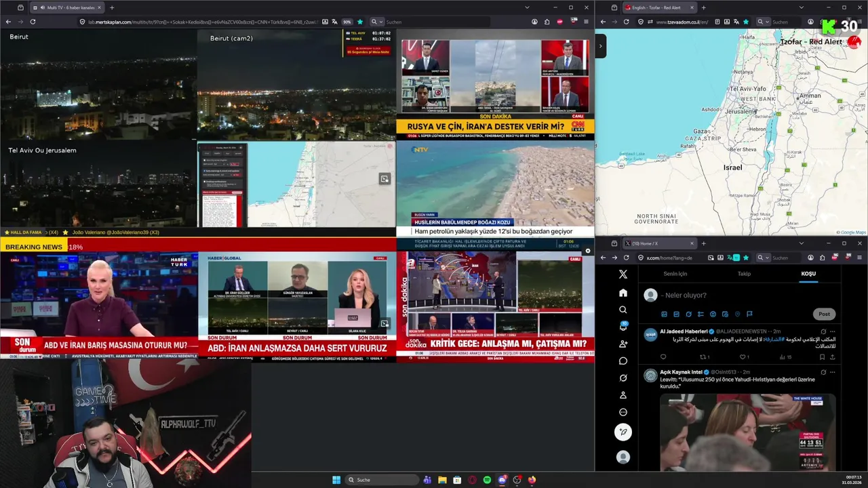Image resolution: width=868 pixels, height=488 pixels.
Task: Open the X Home icon in sidebar
Action: click(x=623, y=293)
